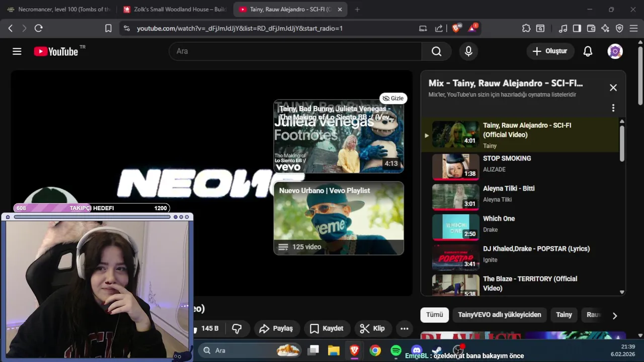
Task: Go back with browser back arrow
Action: pyautogui.click(x=10, y=28)
